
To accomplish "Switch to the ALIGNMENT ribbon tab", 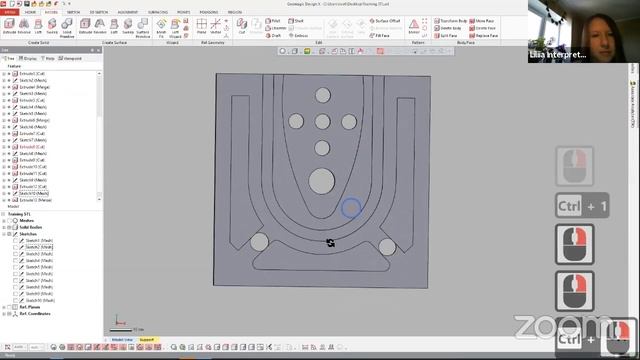I will tap(128, 12).
